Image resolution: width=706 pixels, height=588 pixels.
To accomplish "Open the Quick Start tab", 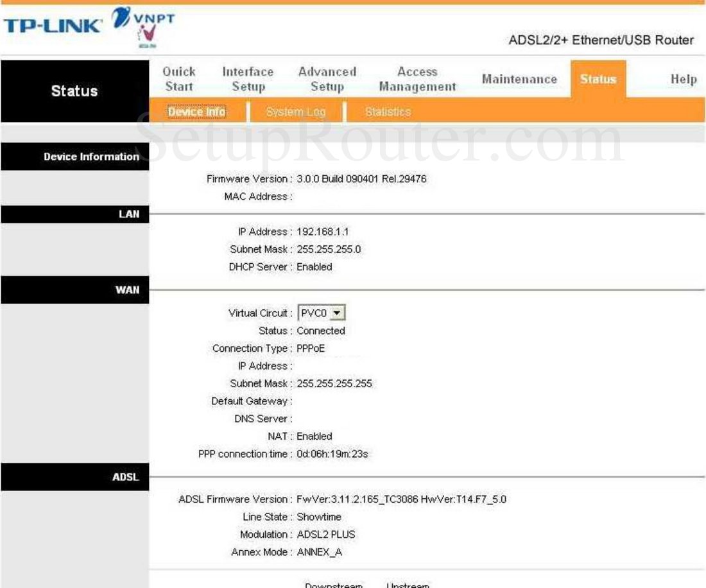I will (179, 79).
